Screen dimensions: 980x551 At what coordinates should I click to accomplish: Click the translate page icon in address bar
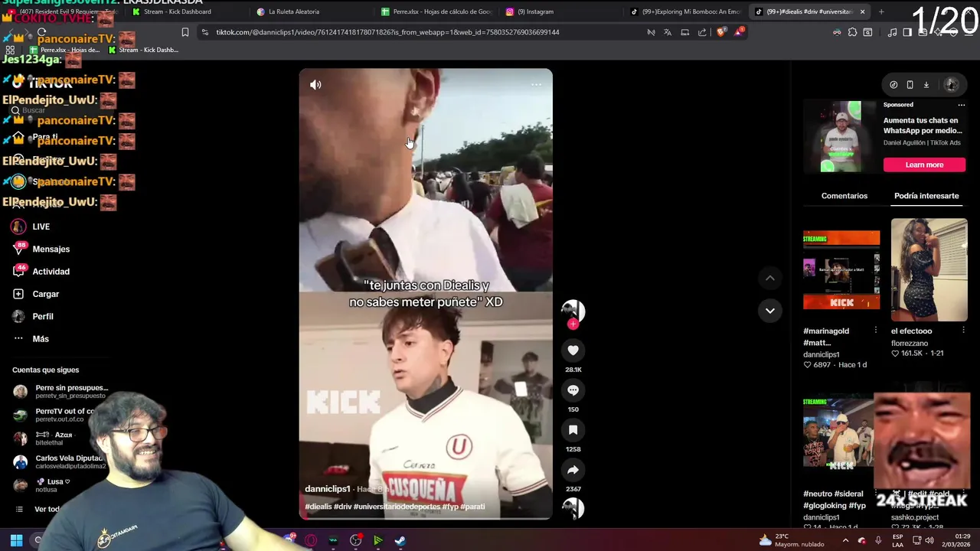click(668, 32)
